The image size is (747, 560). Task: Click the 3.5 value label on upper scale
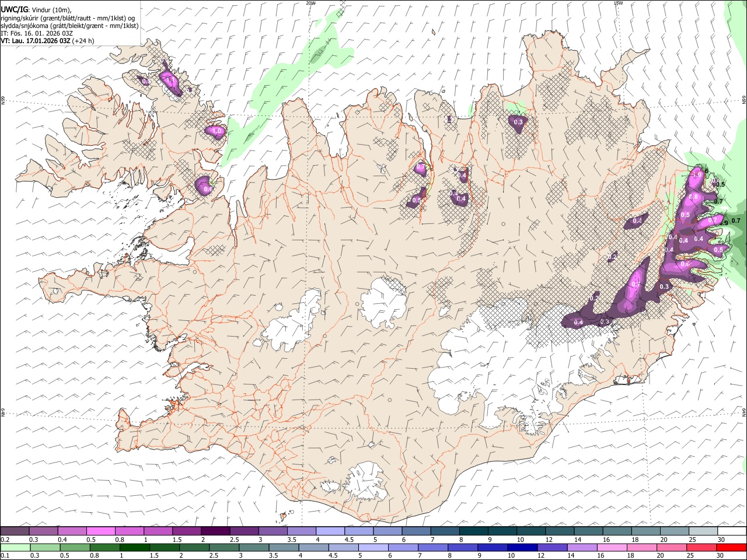point(292,540)
